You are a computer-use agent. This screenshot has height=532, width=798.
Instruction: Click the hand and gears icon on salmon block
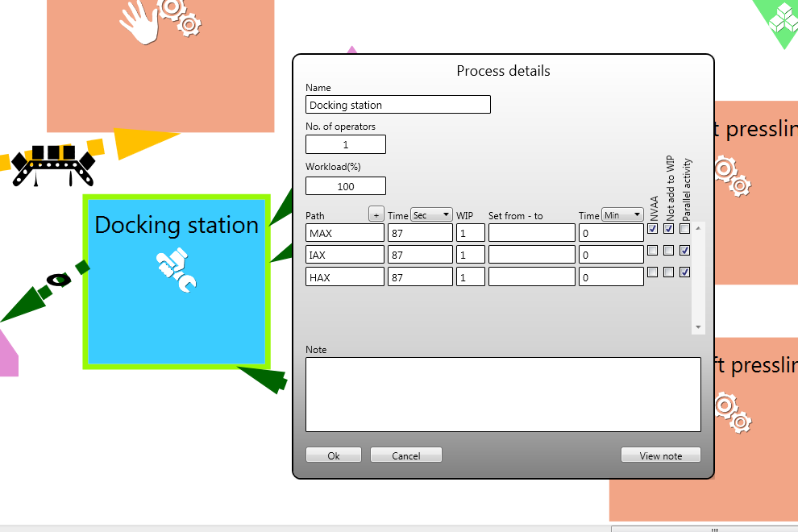coord(160,22)
